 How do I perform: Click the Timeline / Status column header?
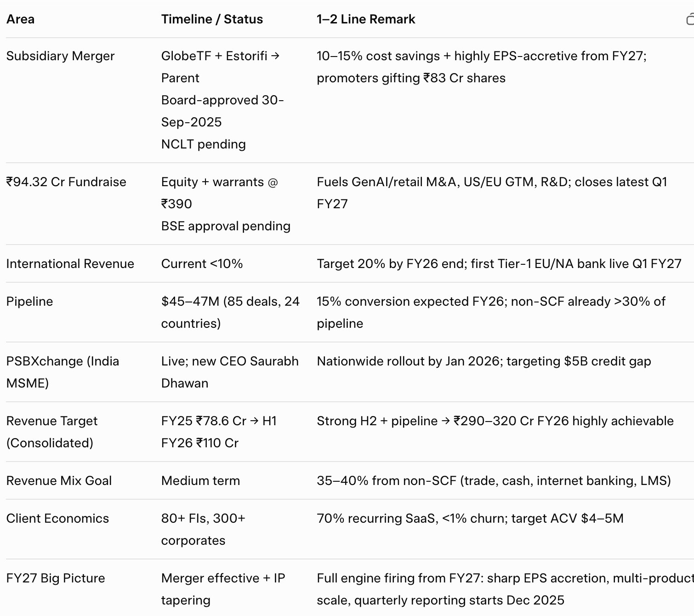(212, 19)
